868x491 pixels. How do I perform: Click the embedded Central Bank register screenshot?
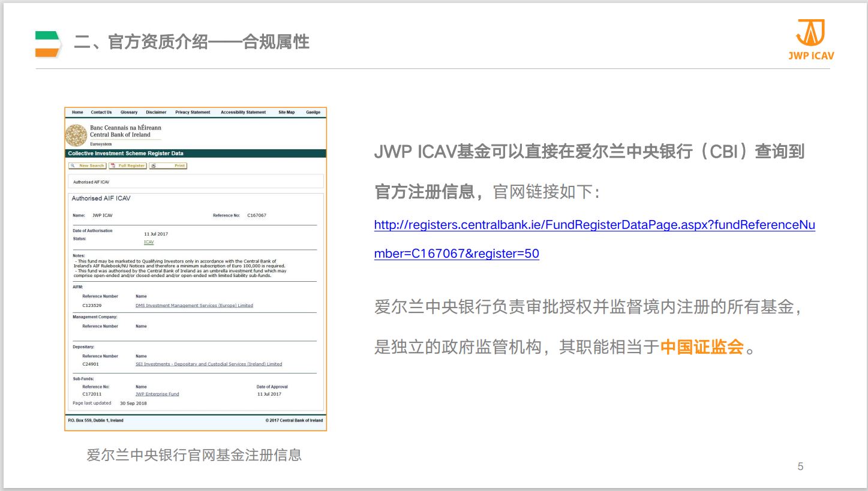coord(196,269)
